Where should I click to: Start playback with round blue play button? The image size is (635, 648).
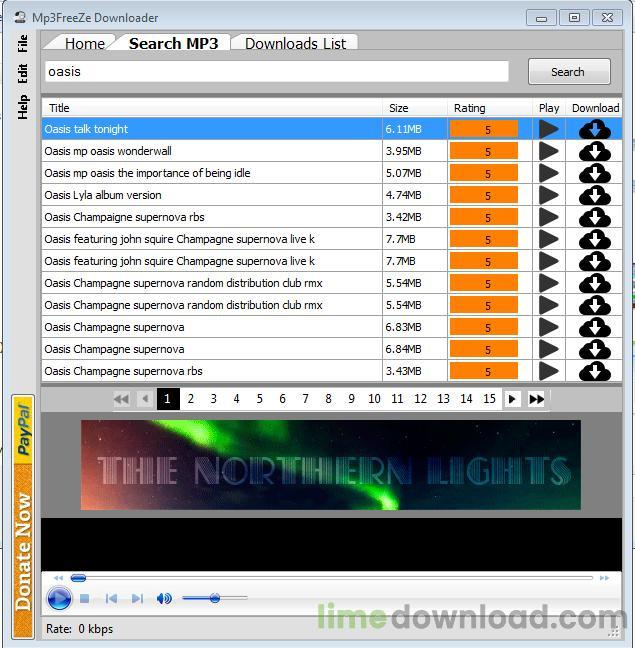(x=59, y=598)
